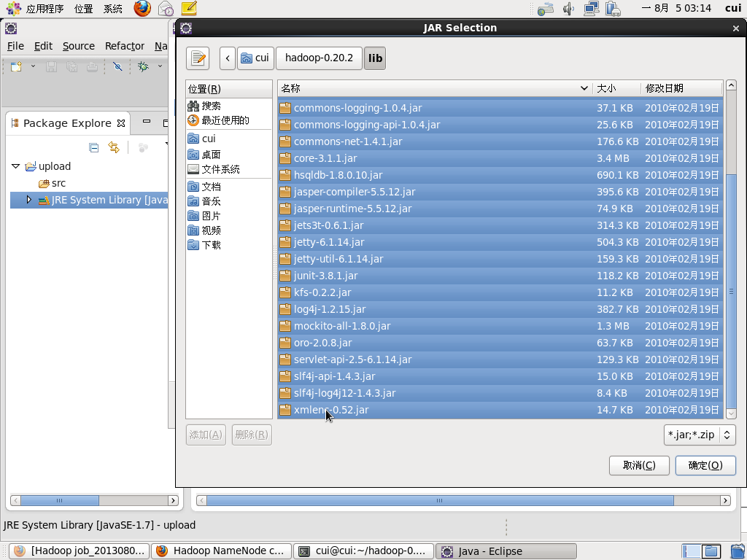Switch to cui@cui terminal taskbar window
Viewport: 747px width, 560px height.
(x=363, y=551)
